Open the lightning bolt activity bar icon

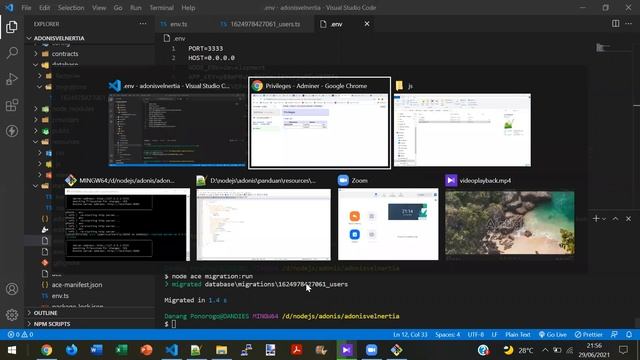pos(12,131)
